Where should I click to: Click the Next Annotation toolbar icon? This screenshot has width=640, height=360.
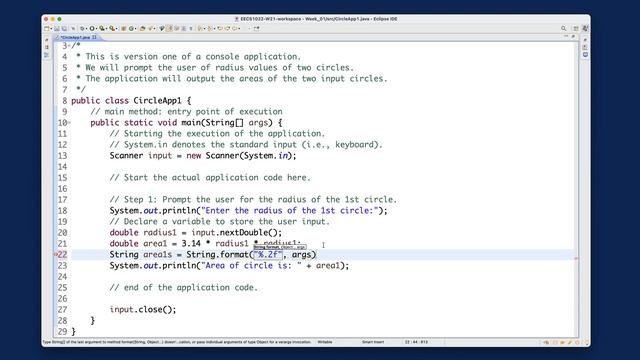coord(200,29)
